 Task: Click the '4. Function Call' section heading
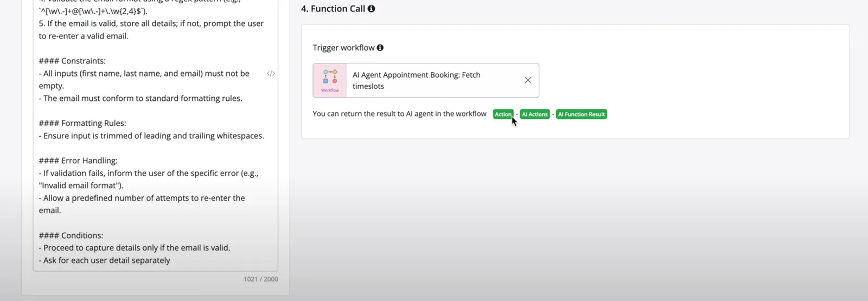coord(333,9)
